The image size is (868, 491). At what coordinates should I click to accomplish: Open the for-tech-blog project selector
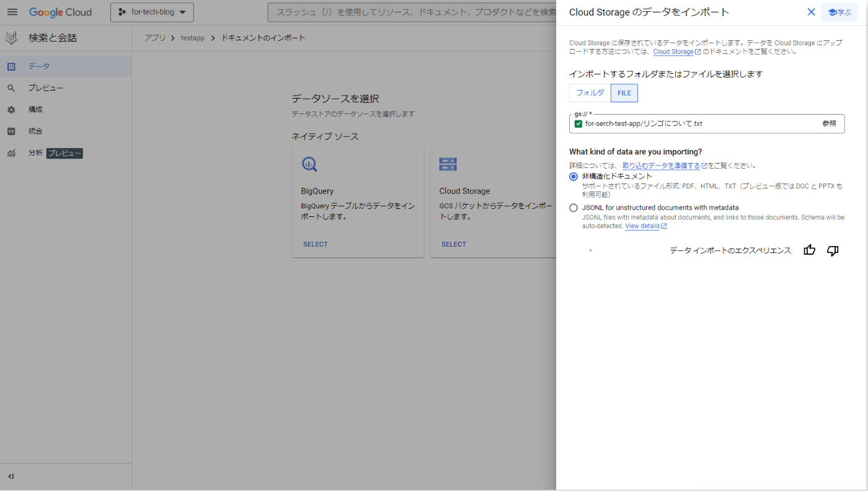click(152, 12)
